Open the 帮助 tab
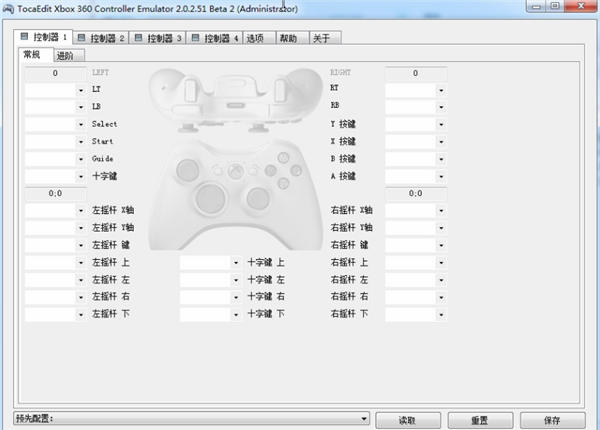 292,38
